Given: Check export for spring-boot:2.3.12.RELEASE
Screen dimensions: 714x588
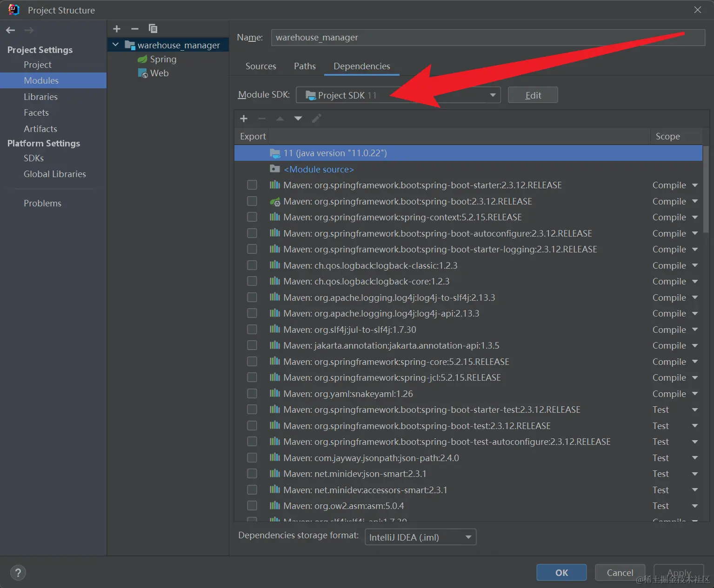Looking at the screenshot, I should coord(252,201).
